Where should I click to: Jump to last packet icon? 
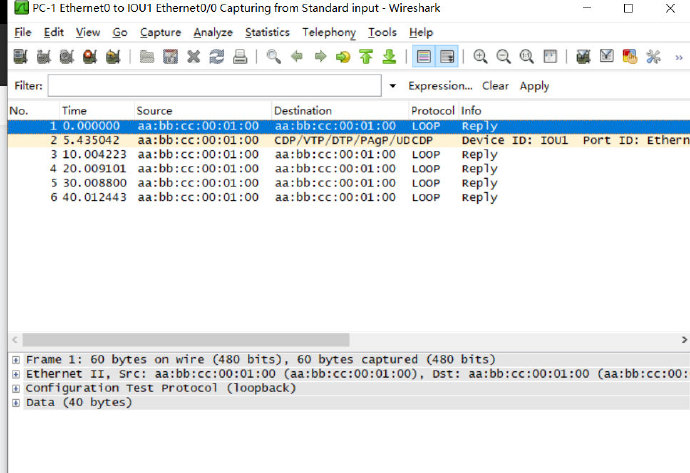389,57
